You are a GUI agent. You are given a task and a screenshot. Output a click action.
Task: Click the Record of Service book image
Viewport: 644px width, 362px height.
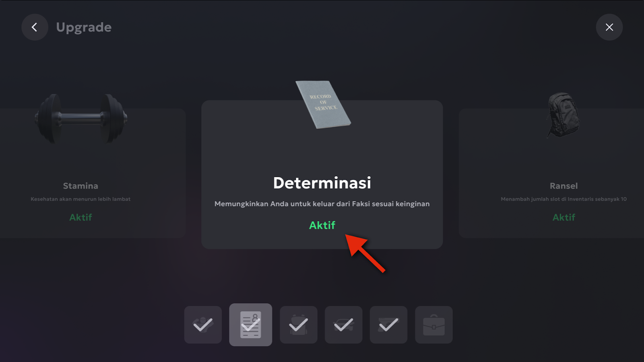[x=323, y=105]
